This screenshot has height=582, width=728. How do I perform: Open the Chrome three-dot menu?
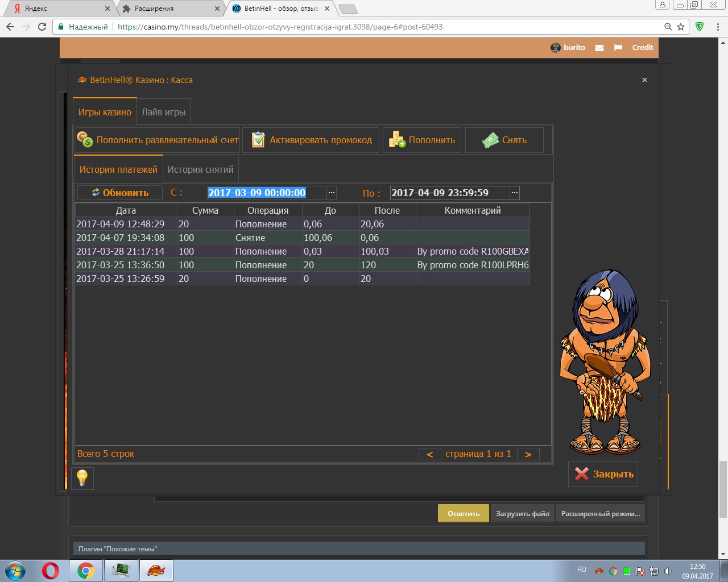(x=718, y=27)
